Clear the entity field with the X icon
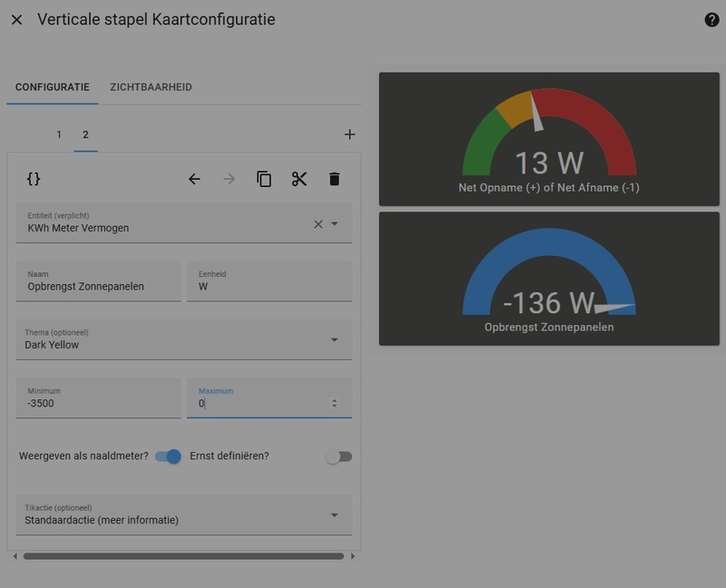The width and height of the screenshot is (726, 588). (x=319, y=224)
